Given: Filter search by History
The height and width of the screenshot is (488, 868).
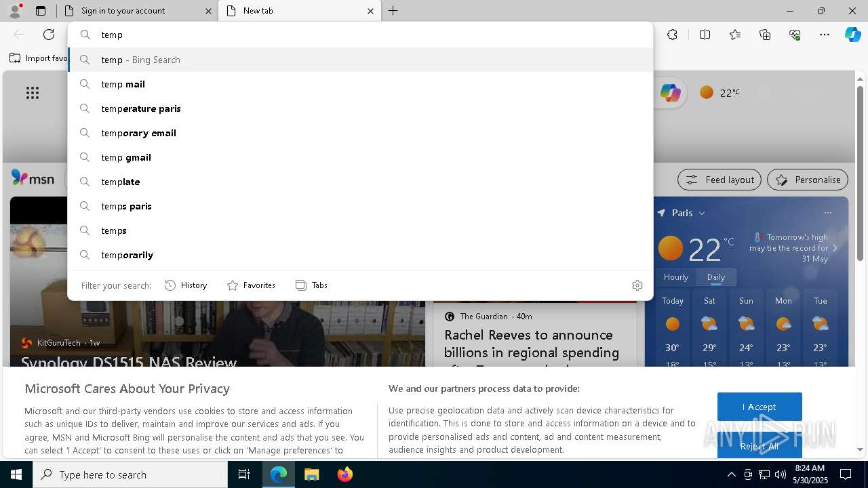Looking at the screenshot, I should 186,285.
